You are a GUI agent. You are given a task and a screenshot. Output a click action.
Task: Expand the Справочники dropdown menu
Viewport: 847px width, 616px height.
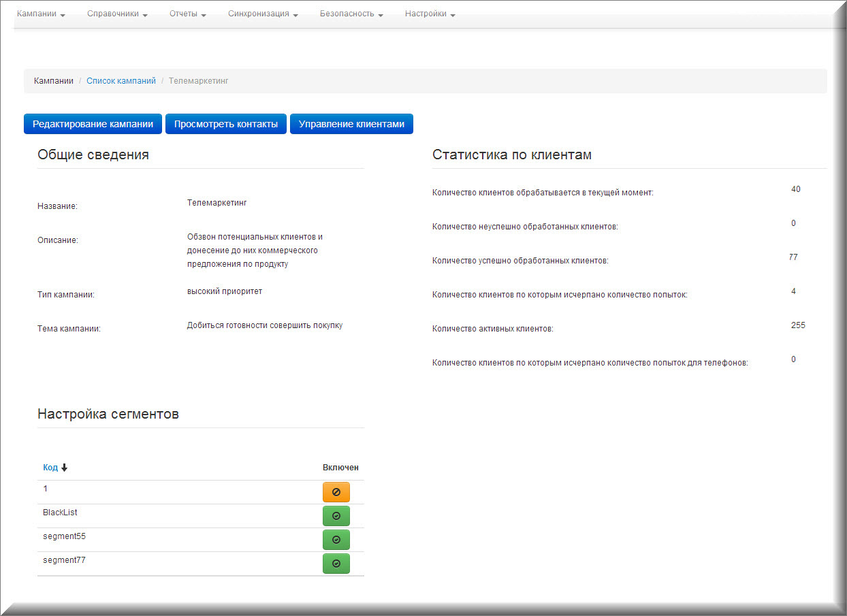[x=117, y=14]
